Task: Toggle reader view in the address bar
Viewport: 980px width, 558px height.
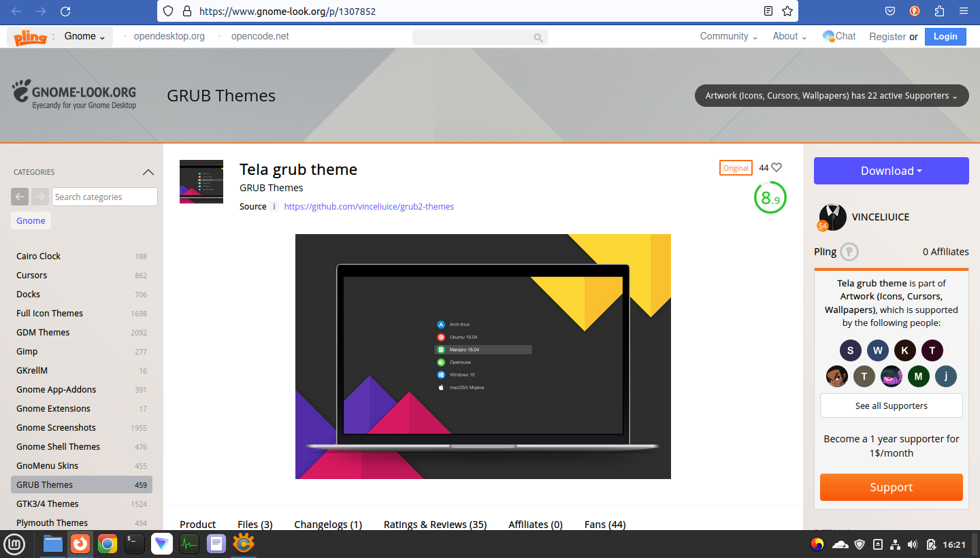Action: 768,11
